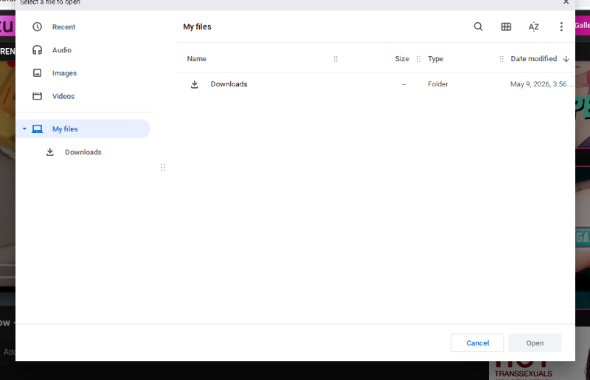Click the Open button
Viewport: 590px width, 380px height.
coord(535,343)
